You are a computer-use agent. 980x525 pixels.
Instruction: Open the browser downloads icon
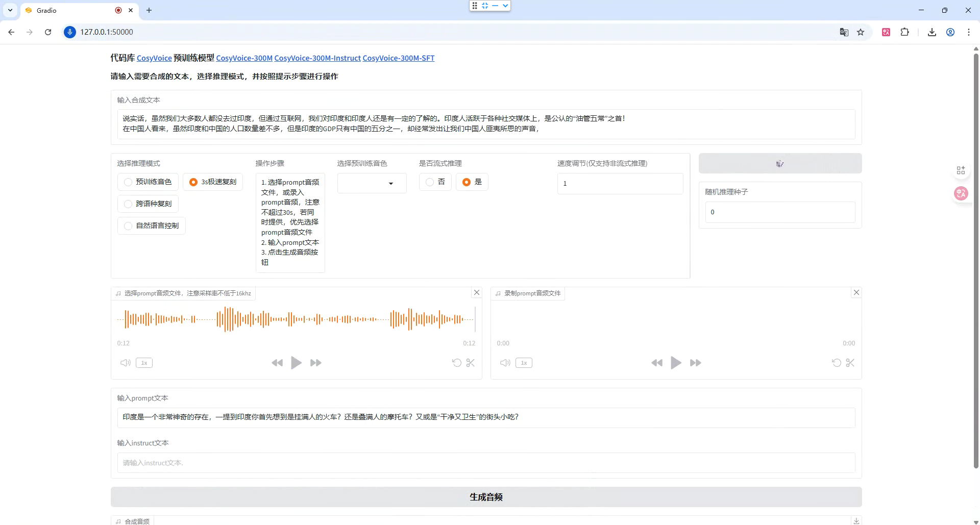coord(932,32)
